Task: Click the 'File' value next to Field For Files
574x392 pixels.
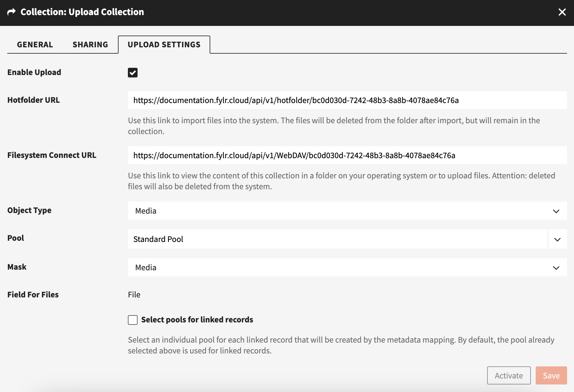Action: [134, 295]
